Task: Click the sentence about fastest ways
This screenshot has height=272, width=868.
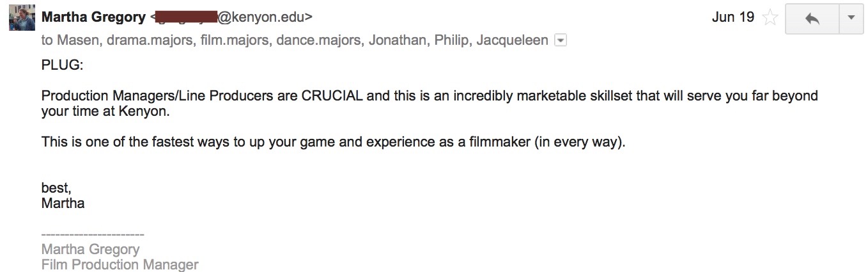Action: point(332,141)
